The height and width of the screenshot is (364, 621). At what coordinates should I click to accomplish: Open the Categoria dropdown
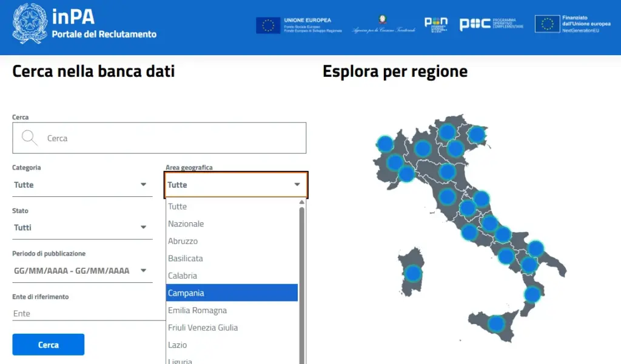82,185
